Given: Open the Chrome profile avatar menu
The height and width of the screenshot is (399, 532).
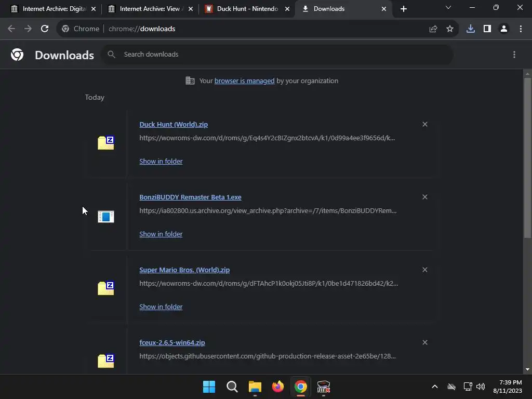Looking at the screenshot, I should pyautogui.click(x=504, y=29).
